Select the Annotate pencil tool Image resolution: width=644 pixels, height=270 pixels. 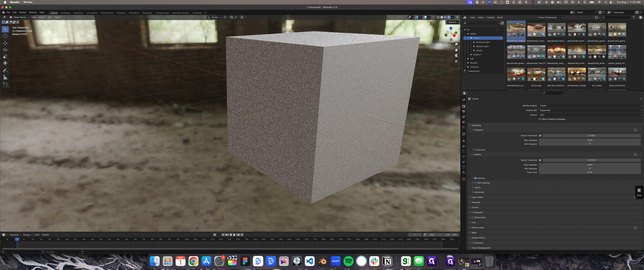[5, 71]
